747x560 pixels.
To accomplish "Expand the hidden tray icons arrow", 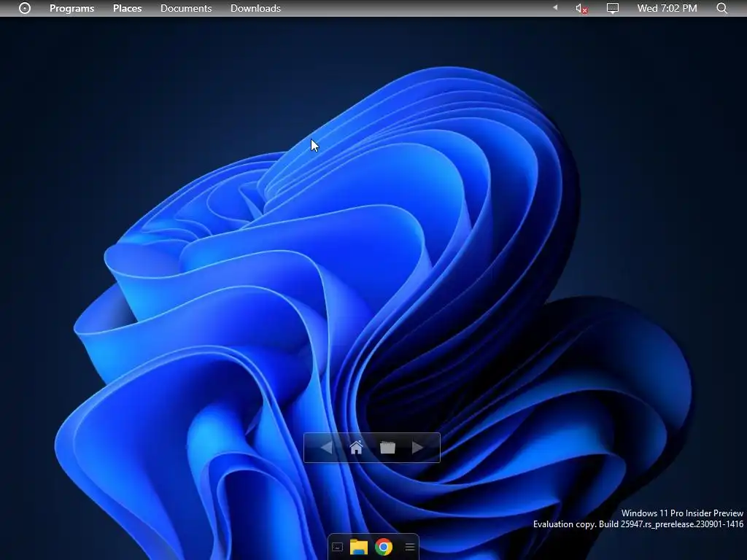I will point(555,7).
